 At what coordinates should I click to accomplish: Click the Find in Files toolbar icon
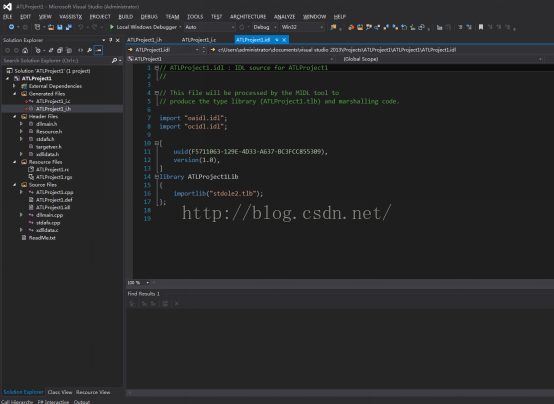tap(333, 27)
